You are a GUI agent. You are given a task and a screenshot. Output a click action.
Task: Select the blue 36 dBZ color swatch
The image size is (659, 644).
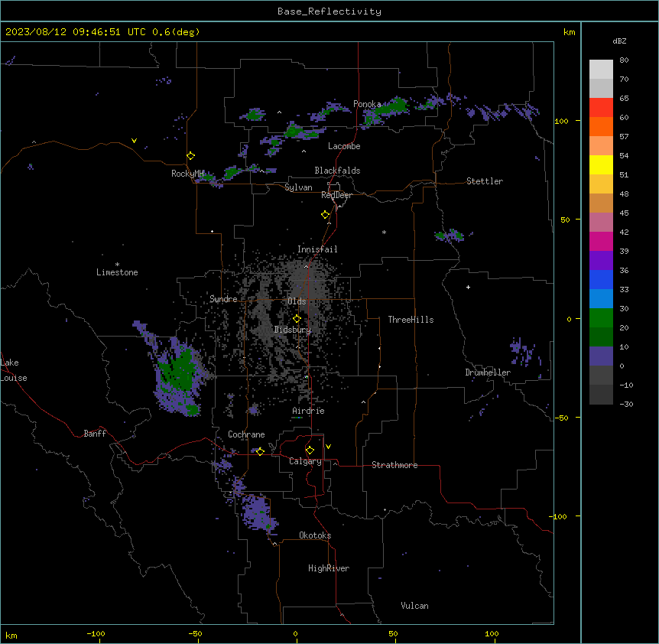point(601,279)
